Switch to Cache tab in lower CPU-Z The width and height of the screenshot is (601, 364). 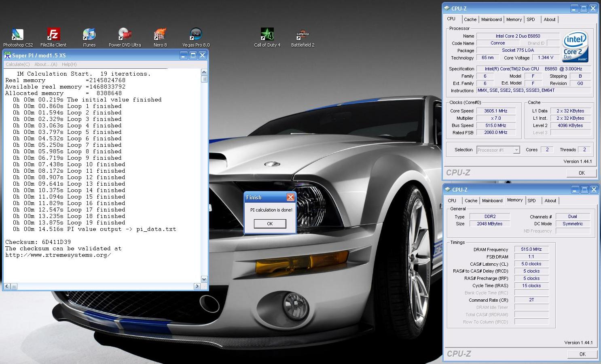pyautogui.click(x=471, y=201)
